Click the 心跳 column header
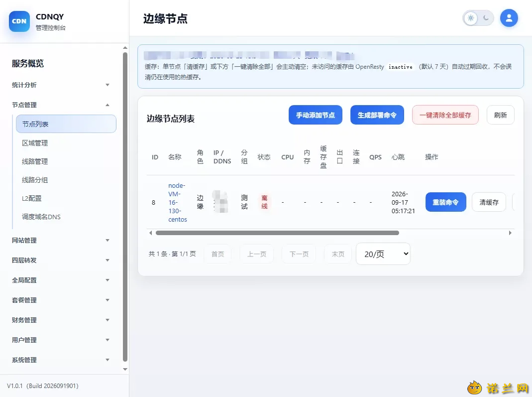This screenshot has width=532, height=397. tap(398, 157)
